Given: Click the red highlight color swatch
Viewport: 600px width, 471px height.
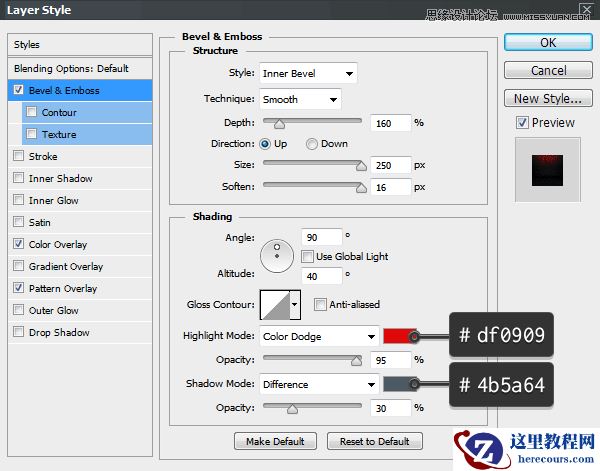Looking at the screenshot, I should (x=398, y=336).
